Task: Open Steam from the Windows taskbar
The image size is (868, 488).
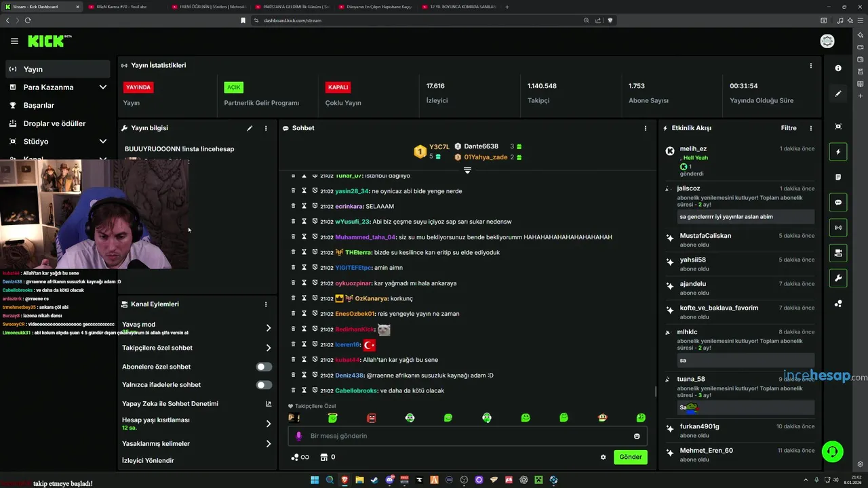Action: [374, 480]
